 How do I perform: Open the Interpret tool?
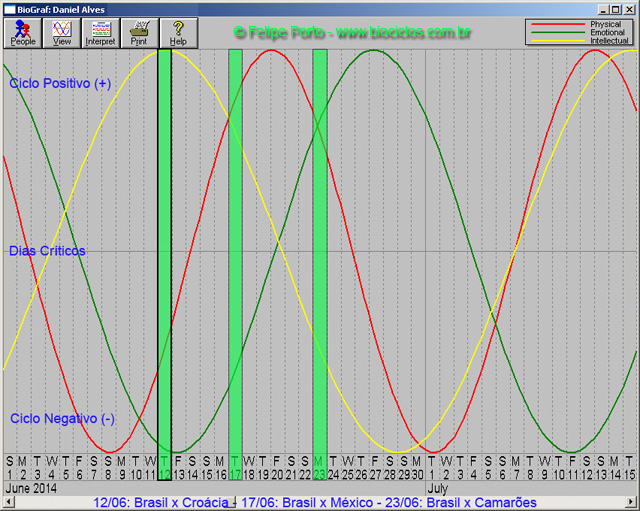click(x=100, y=33)
